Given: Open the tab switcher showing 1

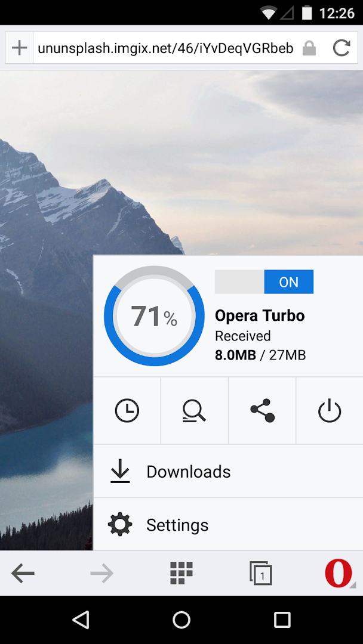Looking at the screenshot, I should (x=261, y=574).
